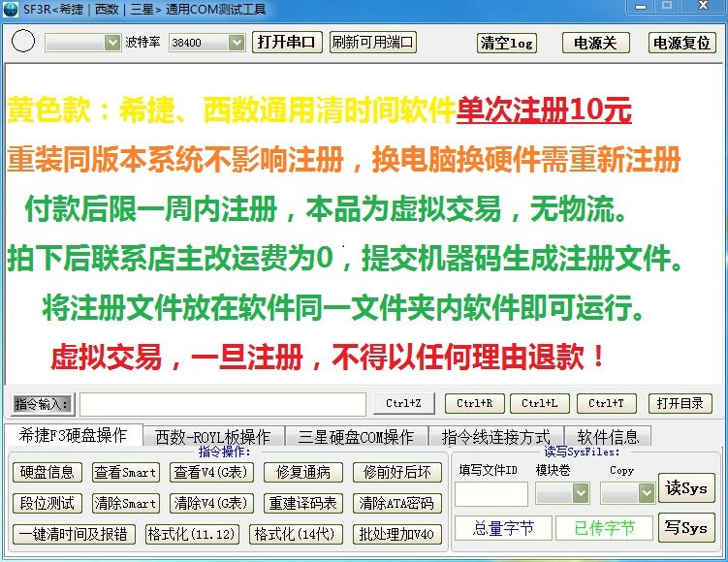The image size is (728, 562).
Task: Click the 硬盘信息 button
Action: pyautogui.click(x=47, y=473)
